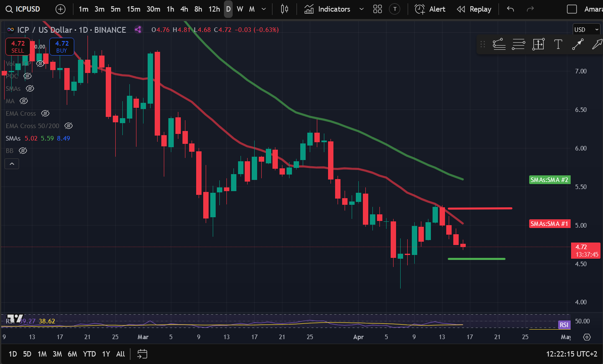Image resolution: width=603 pixels, height=364 pixels.
Task: Set date range to 6M
Action: pos(73,354)
